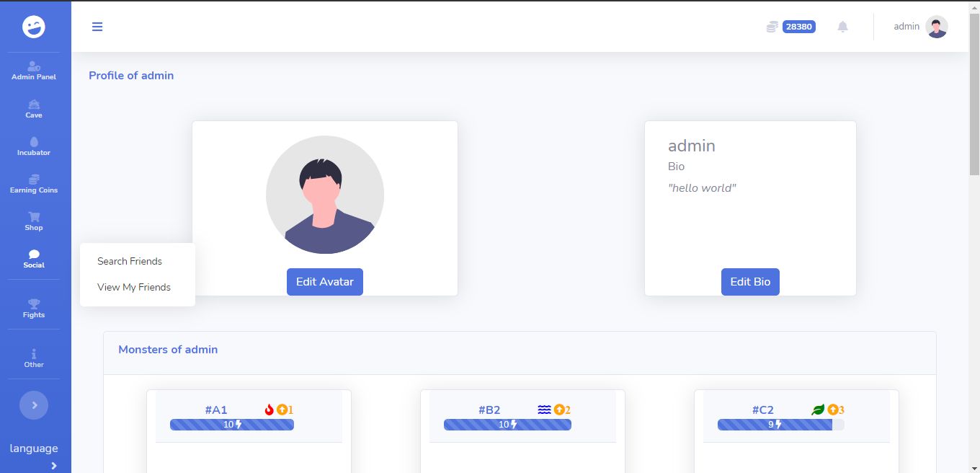This screenshot has height=473, width=980.
Task: Open the Admin Panel sidebar icon
Action: [34, 70]
